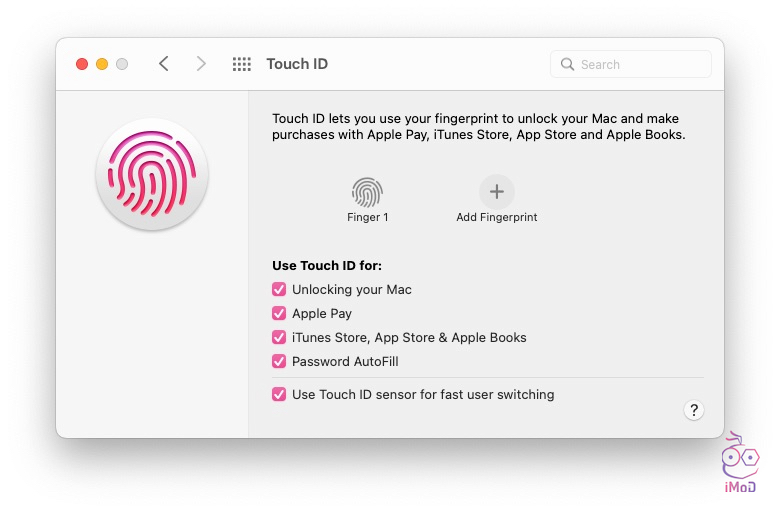The image size is (780, 512).
Task: Click the 'Touch ID' window title
Action: [x=297, y=64]
